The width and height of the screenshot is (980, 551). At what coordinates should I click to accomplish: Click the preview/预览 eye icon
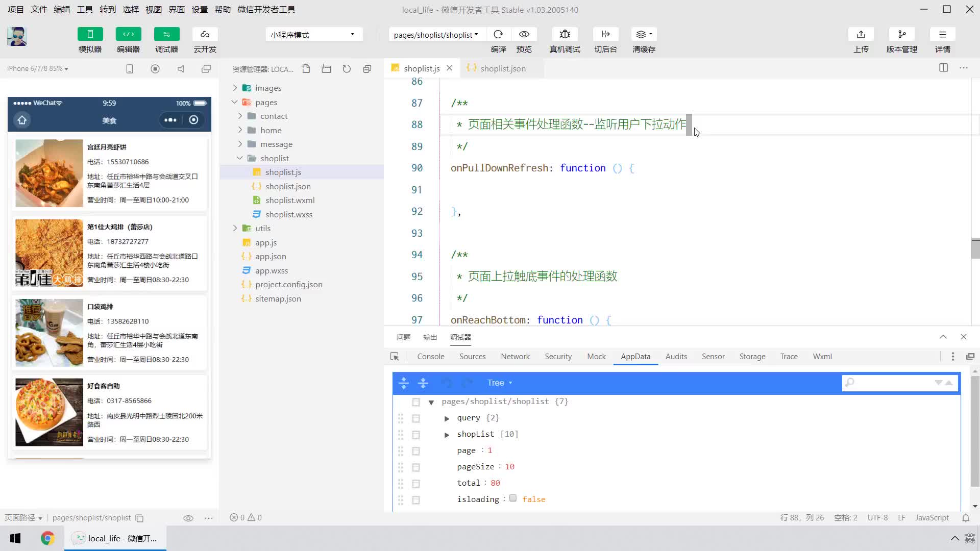[525, 34]
